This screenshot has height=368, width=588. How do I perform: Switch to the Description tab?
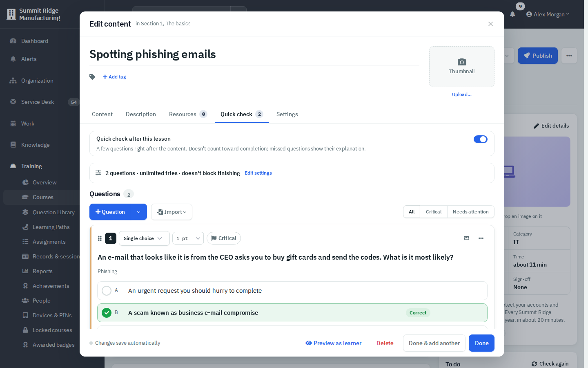point(141,114)
